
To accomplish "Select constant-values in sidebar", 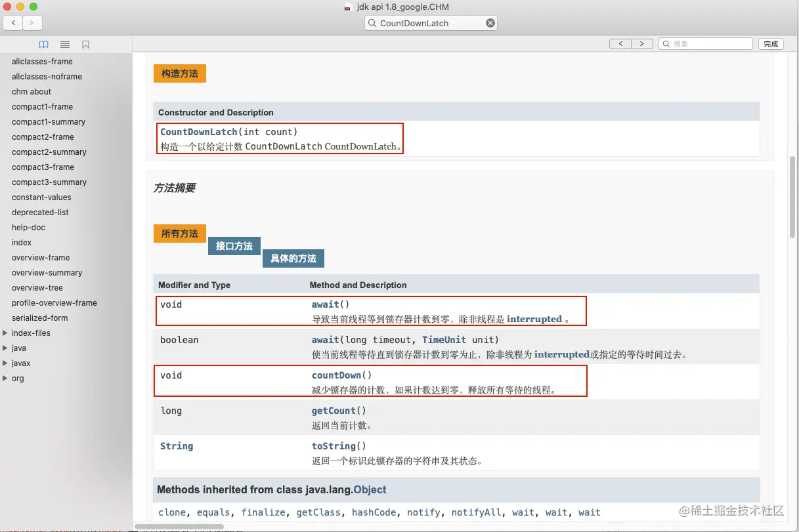I will click(41, 197).
